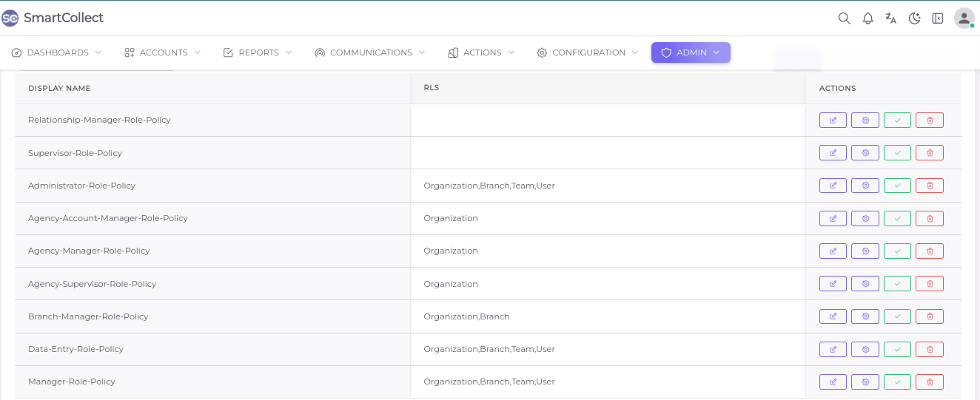Sort by the Display Name column header
This screenshot has height=400, width=980.
tap(59, 88)
